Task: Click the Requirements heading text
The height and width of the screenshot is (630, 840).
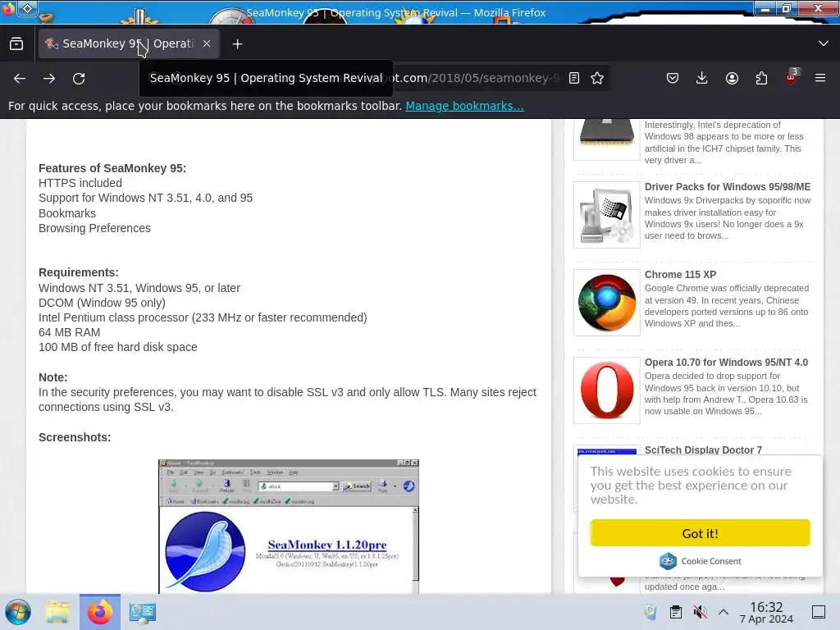Action: click(79, 272)
